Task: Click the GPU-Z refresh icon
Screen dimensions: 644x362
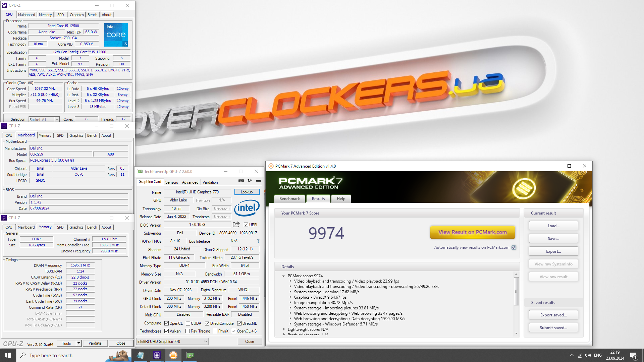Action: coord(250,180)
